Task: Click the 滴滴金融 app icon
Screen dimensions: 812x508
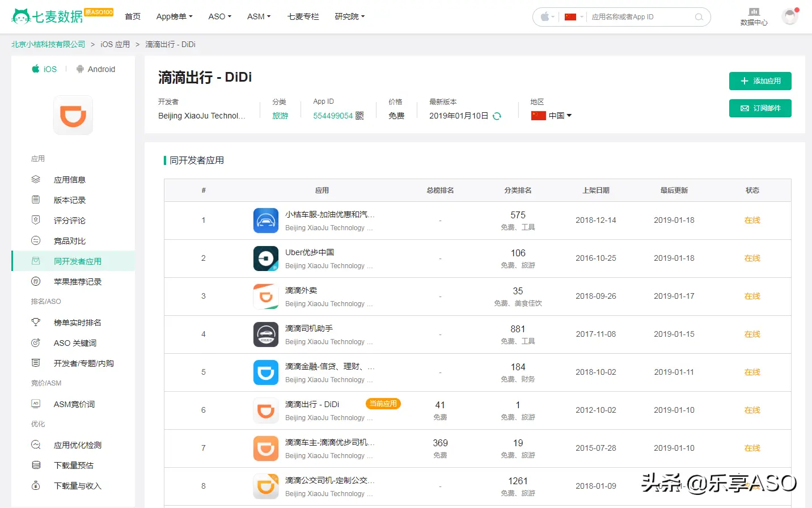Action: 266,372
